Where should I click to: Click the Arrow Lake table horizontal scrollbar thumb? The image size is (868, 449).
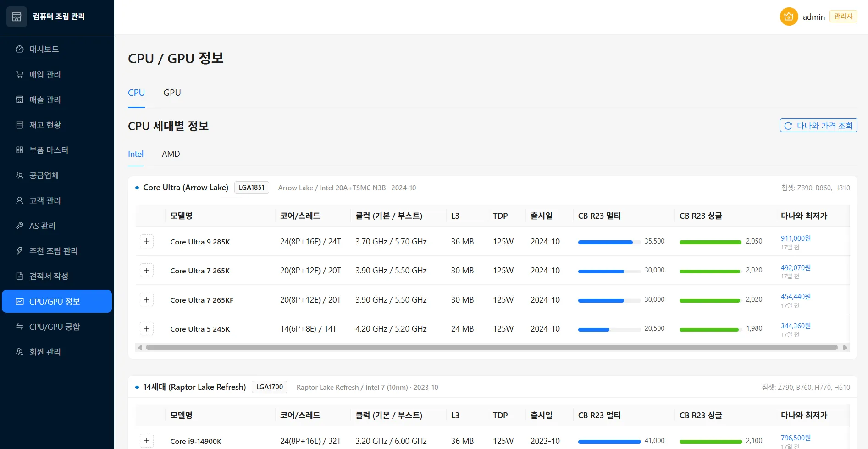tap(492, 348)
